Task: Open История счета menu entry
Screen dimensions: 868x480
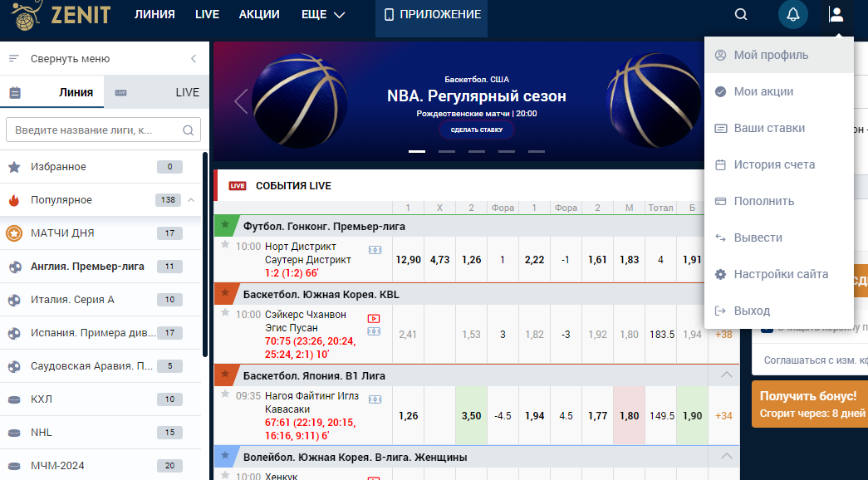Action: point(779,164)
